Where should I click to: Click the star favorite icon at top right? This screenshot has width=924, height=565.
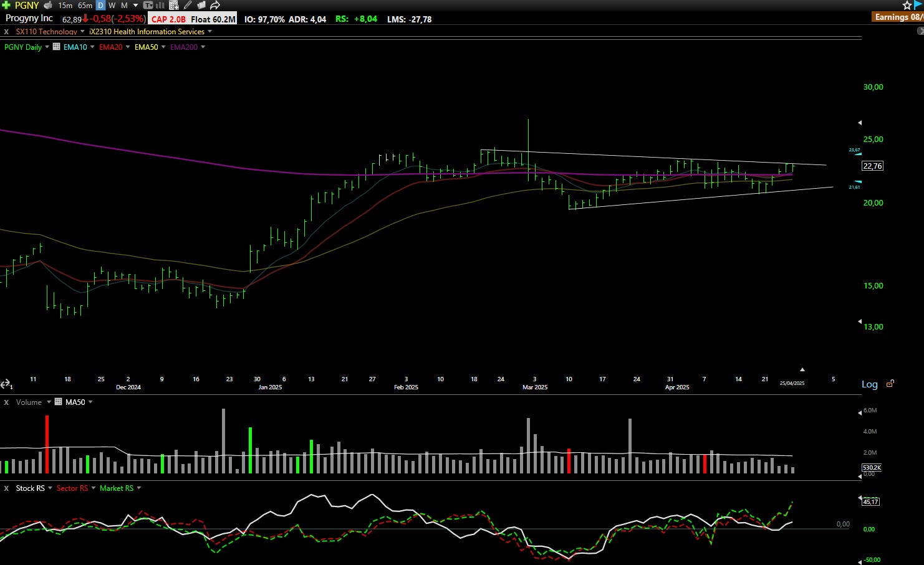[907, 5]
